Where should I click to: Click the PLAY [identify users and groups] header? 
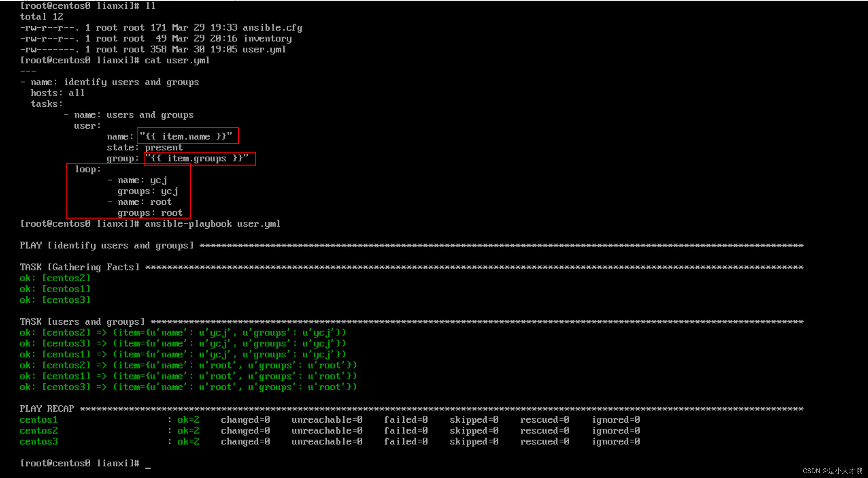[106, 245]
